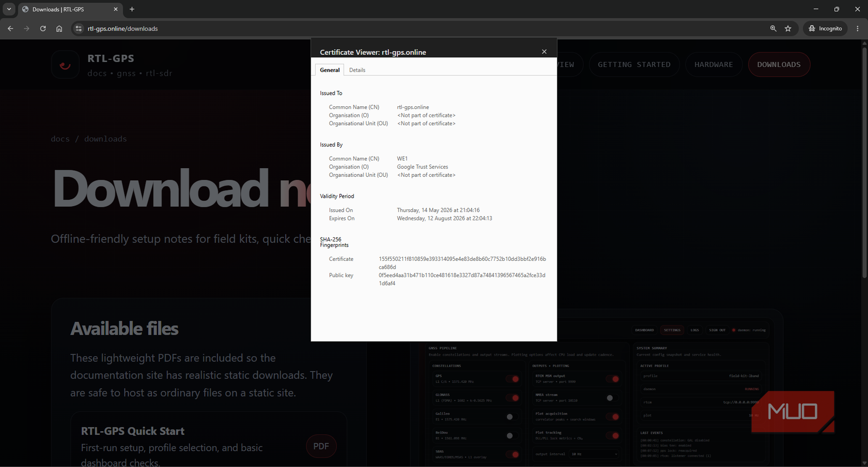Screen dimensions: 868x467
Task: Open the browser home page
Action: pos(59,28)
